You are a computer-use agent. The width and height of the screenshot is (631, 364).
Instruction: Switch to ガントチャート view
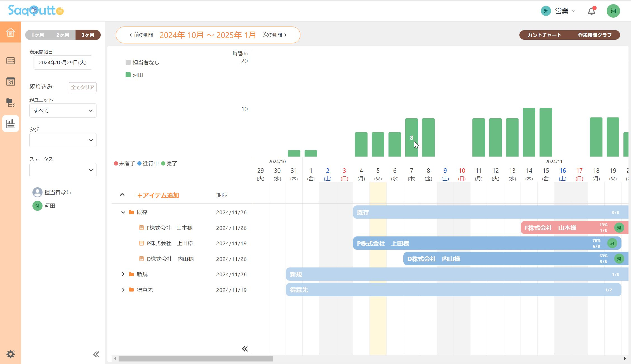click(x=544, y=35)
